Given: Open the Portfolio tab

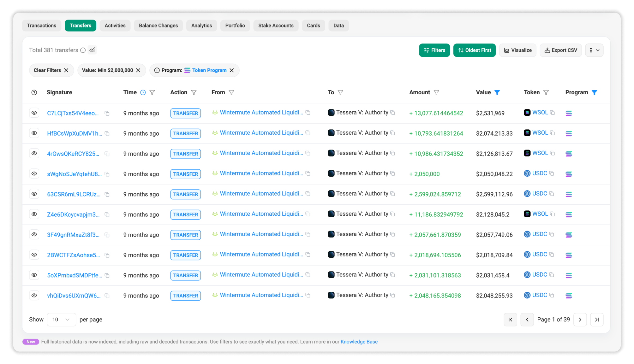Looking at the screenshot, I should 235,26.
